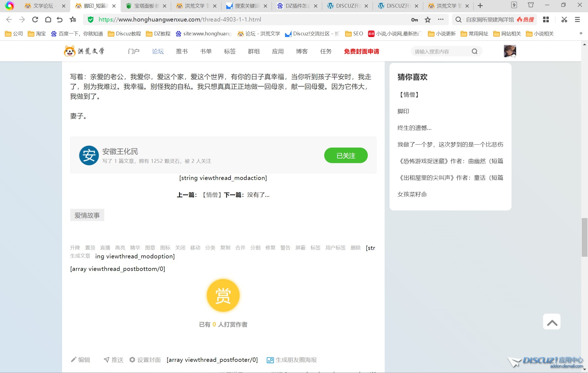
Task: Click the 赏 reward author icon
Action: pyautogui.click(x=223, y=295)
